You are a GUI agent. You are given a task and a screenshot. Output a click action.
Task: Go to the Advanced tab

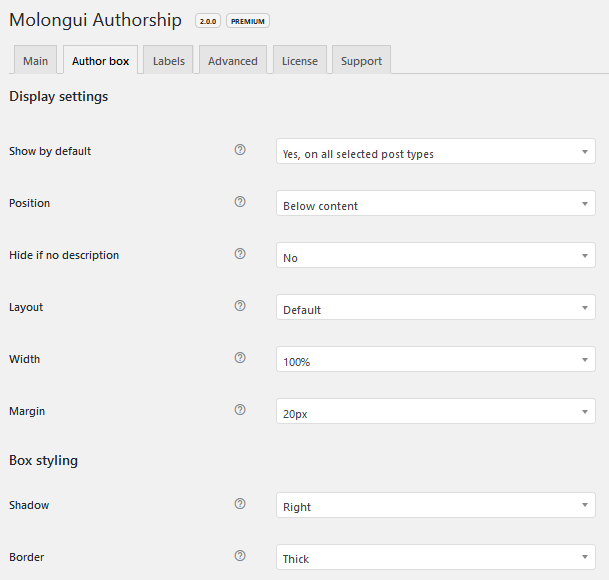[233, 61]
